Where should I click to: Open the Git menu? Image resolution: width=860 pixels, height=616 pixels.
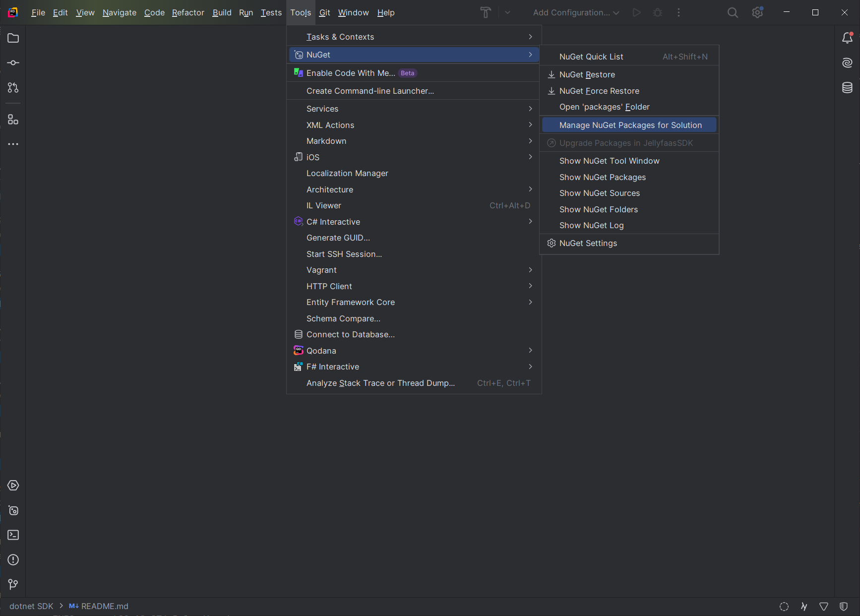point(324,13)
